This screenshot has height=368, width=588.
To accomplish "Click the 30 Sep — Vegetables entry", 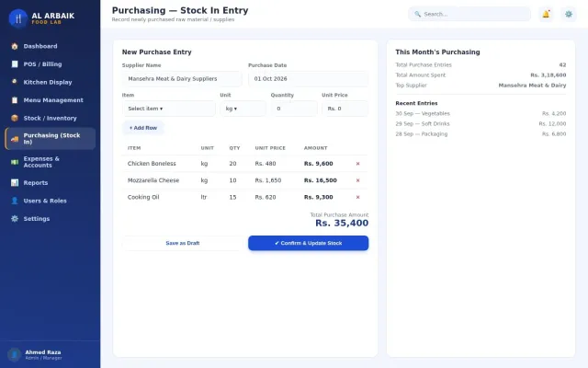I will [481, 113].
